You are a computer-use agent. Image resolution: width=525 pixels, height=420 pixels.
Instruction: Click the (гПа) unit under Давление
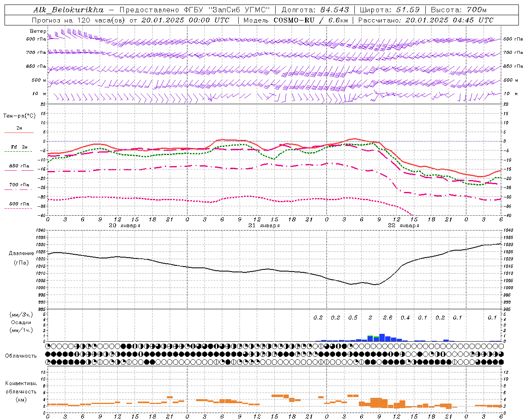coord(21,262)
